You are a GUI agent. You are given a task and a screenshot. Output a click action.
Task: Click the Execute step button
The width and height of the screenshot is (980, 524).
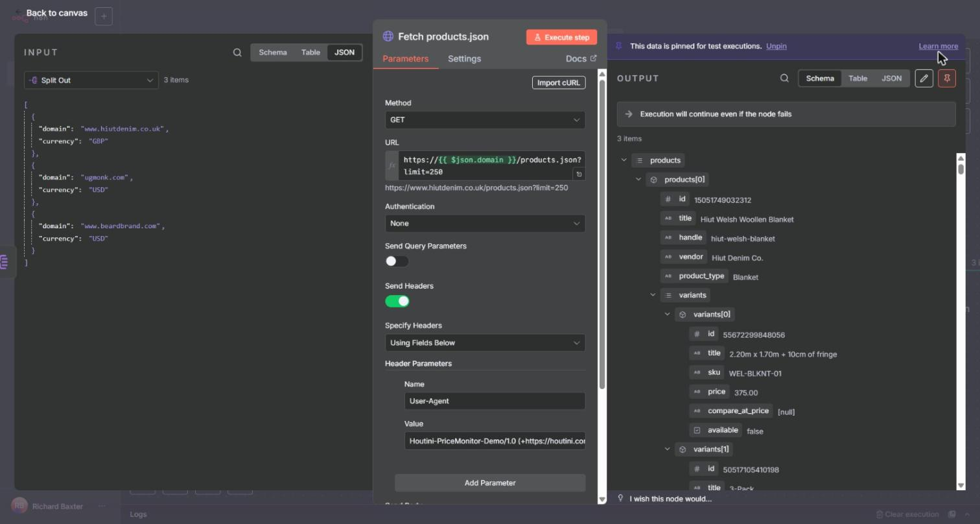[561, 37]
